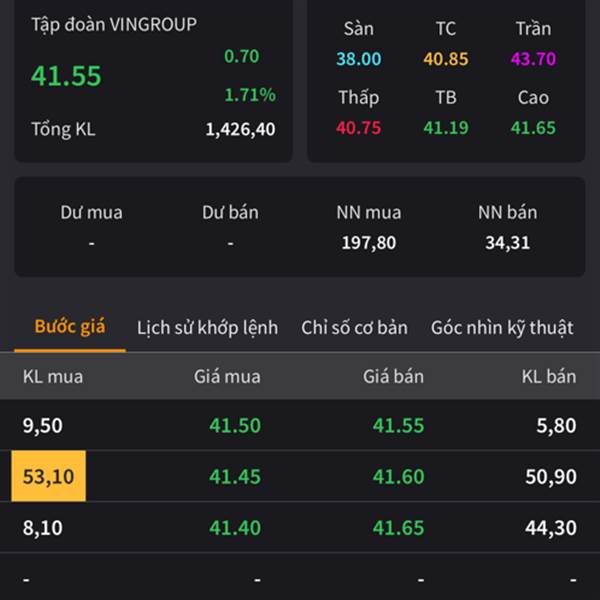
Task: Select the Bước giá tab
Action: (x=70, y=327)
